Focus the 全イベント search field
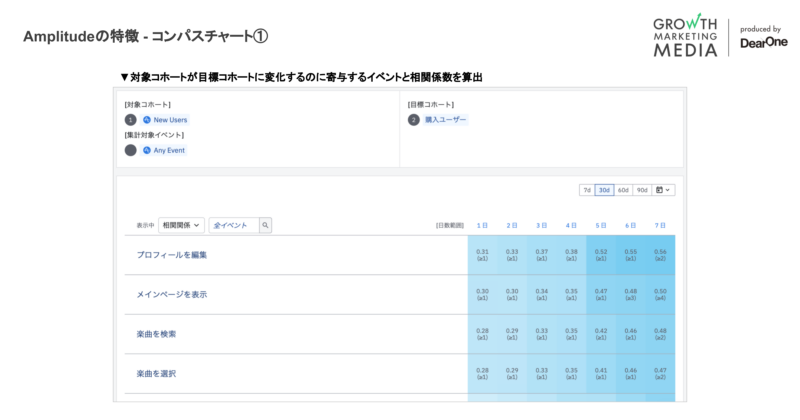The height and width of the screenshot is (420, 800). point(234,225)
